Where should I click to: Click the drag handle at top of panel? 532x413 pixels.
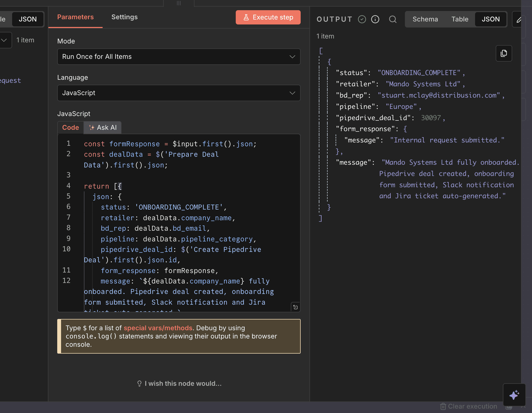tap(179, 3)
